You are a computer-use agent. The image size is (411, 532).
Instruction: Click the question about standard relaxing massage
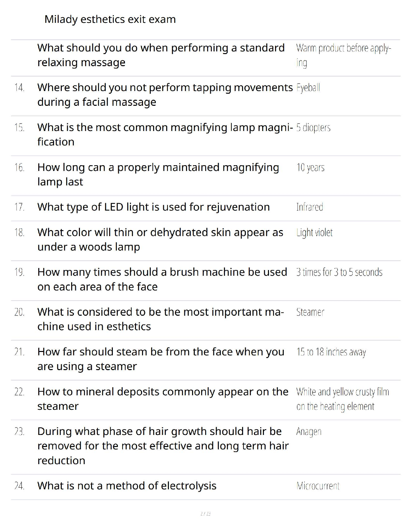tap(161, 55)
